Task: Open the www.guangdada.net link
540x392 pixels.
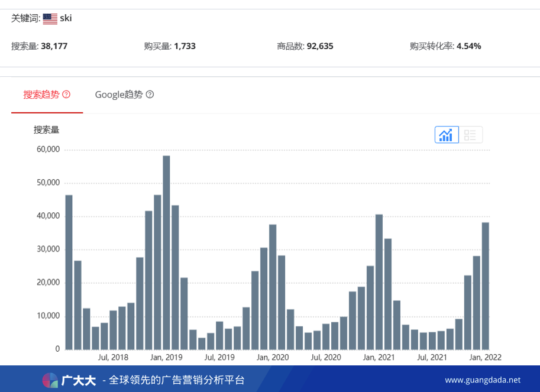Action: coord(483,380)
